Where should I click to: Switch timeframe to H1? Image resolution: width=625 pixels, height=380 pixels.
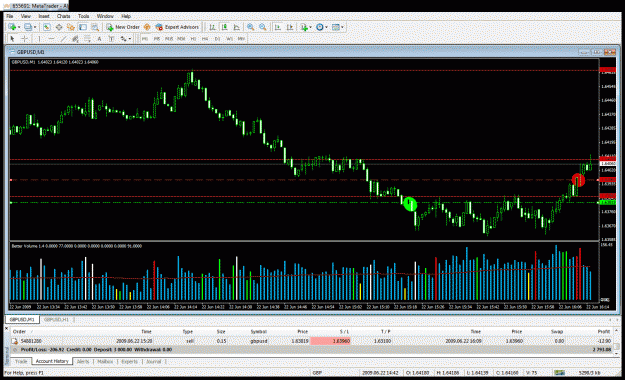[x=193, y=39]
